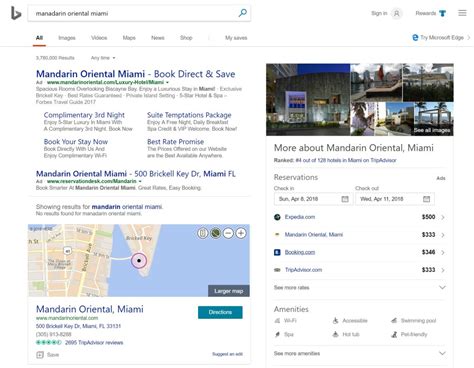This screenshot has height=368, width=474.
Task: Click the Booking.com $346 row arrow
Action: click(x=443, y=253)
